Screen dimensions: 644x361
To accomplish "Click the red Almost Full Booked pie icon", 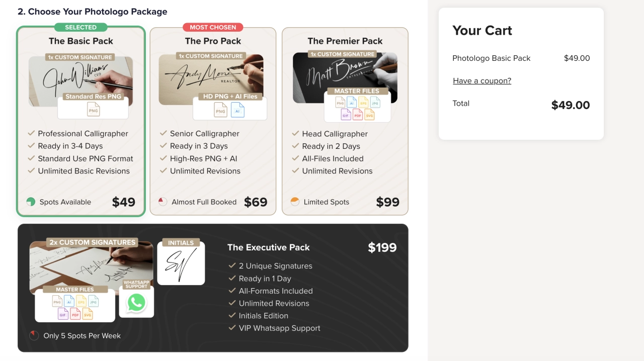I will point(163,202).
